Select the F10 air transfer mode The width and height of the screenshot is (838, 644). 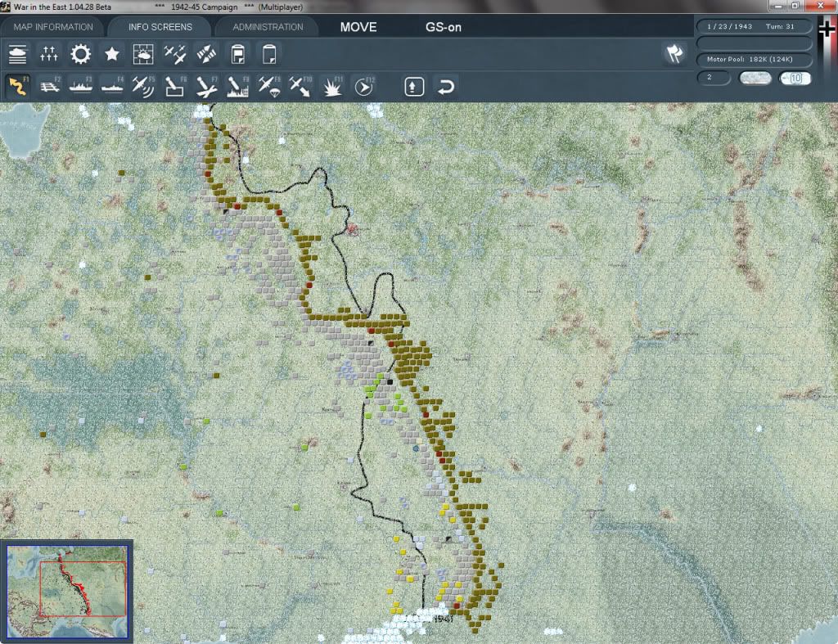point(300,86)
